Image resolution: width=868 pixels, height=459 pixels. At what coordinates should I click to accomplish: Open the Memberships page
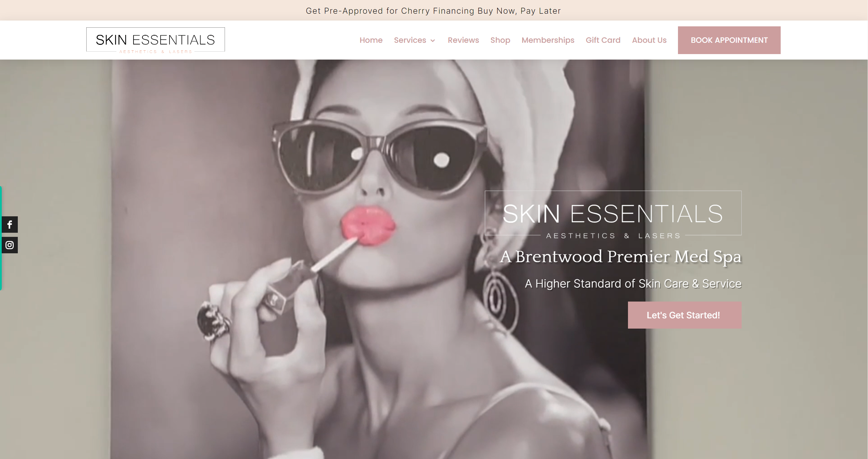(x=548, y=40)
